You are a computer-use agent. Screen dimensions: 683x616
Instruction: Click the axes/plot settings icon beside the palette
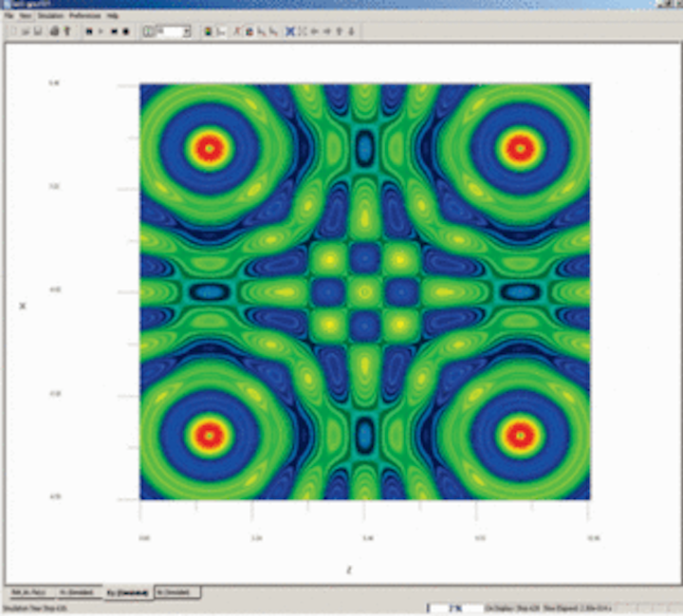point(221,31)
